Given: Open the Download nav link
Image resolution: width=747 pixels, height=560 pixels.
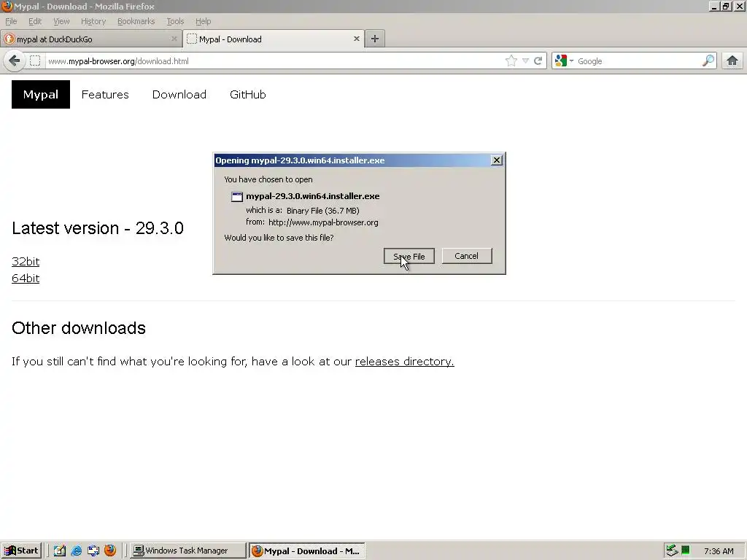Looking at the screenshot, I should click(179, 94).
